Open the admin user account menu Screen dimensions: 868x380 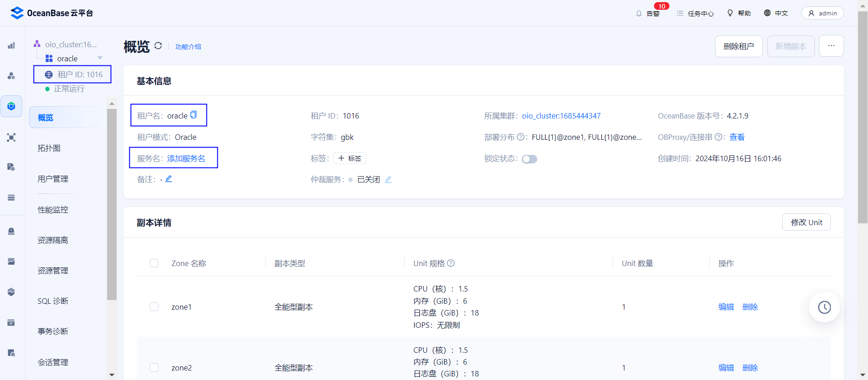(x=822, y=13)
